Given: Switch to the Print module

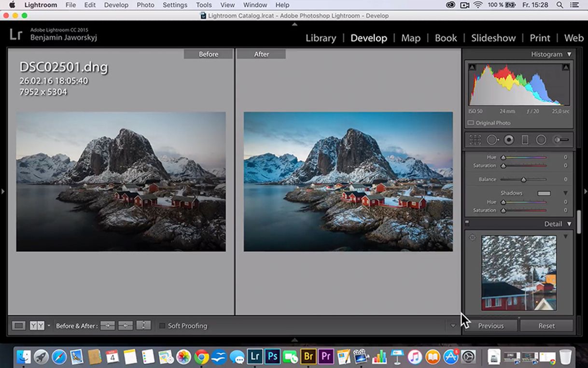Looking at the screenshot, I should click(540, 38).
